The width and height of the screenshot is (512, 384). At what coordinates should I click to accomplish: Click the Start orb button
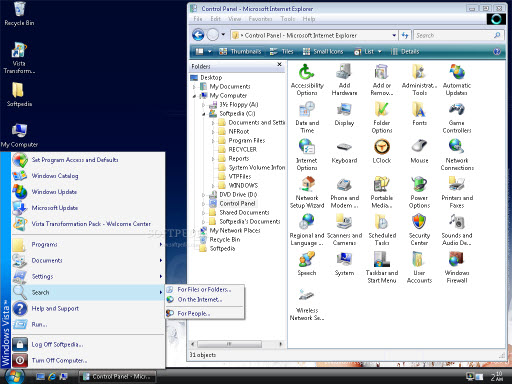click(14, 376)
